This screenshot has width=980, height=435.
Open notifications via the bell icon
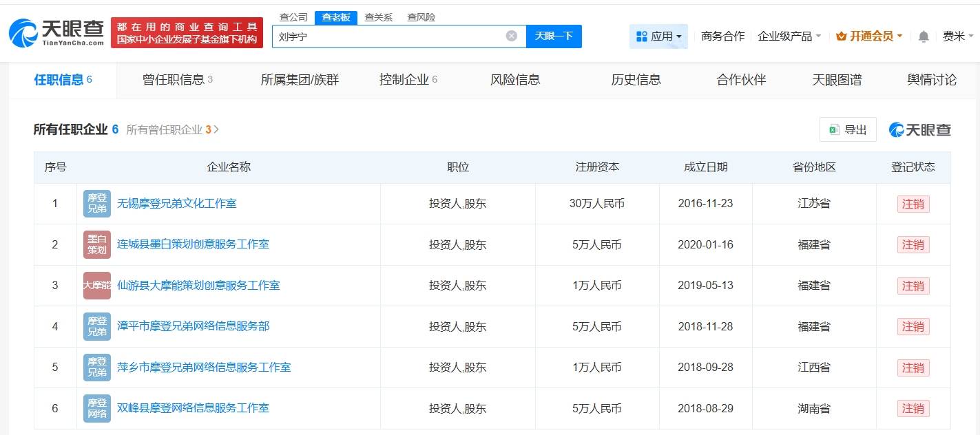tap(922, 36)
